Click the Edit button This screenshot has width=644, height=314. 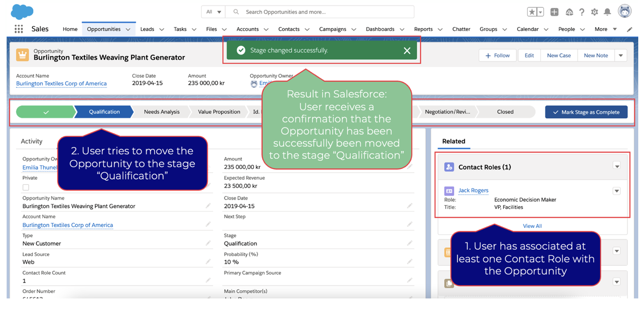coord(529,55)
